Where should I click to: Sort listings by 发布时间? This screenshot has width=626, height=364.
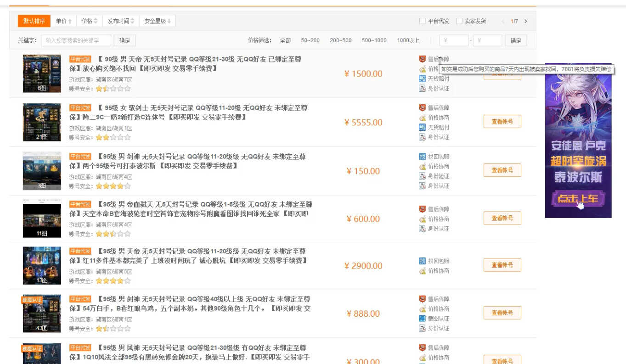(121, 21)
